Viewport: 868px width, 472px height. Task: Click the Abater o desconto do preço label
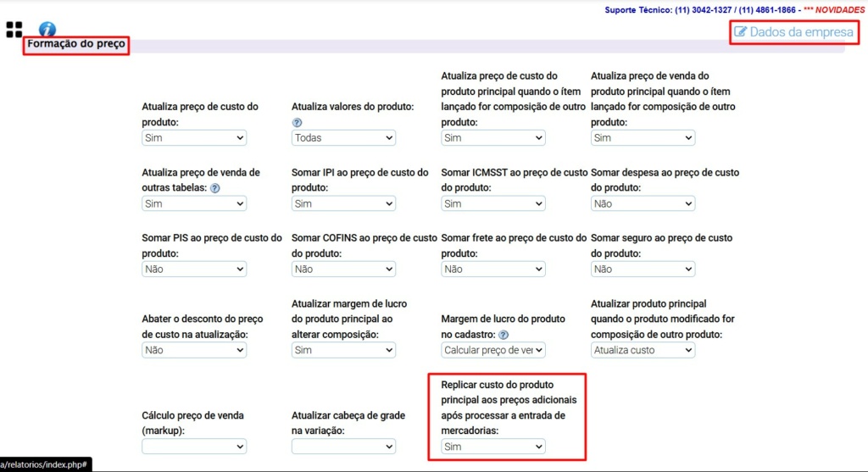pyautogui.click(x=203, y=327)
